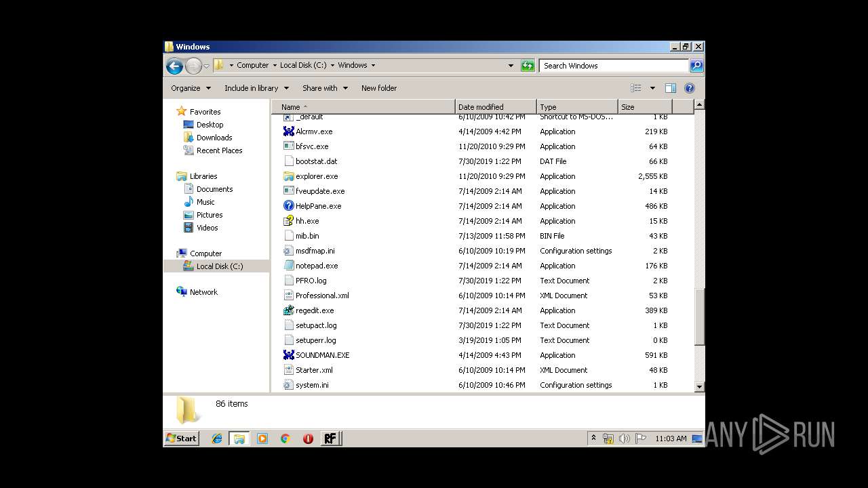868x488 pixels.
Task: Click the Refresh button in address bar
Action: point(528,66)
